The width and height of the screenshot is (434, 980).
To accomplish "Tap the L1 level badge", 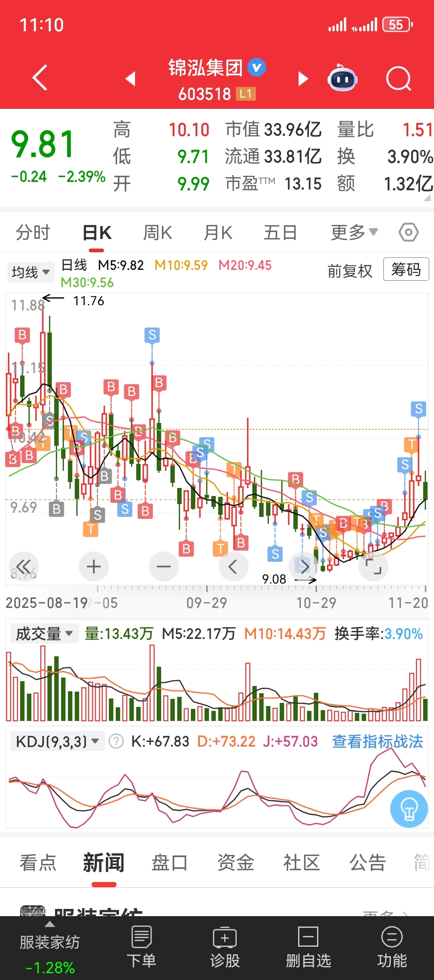I will 246,94.
